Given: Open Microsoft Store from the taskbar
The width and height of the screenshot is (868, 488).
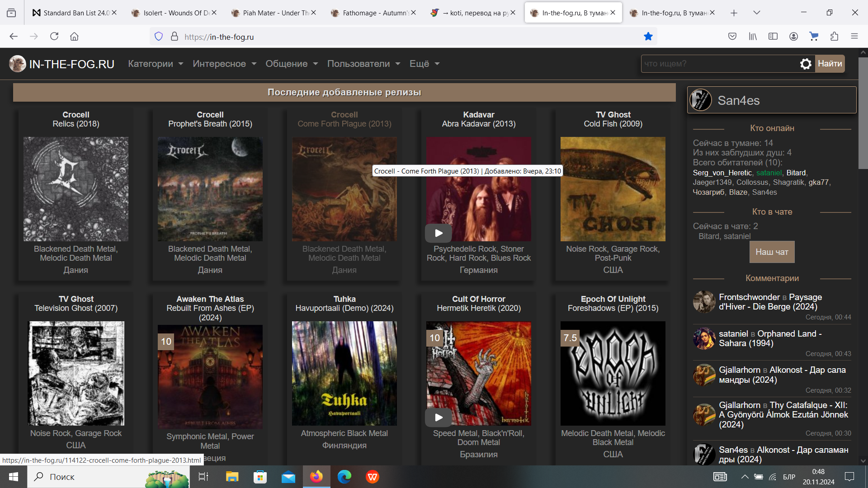Looking at the screenshot, I should pyautogui.click(x=260, y=477).
